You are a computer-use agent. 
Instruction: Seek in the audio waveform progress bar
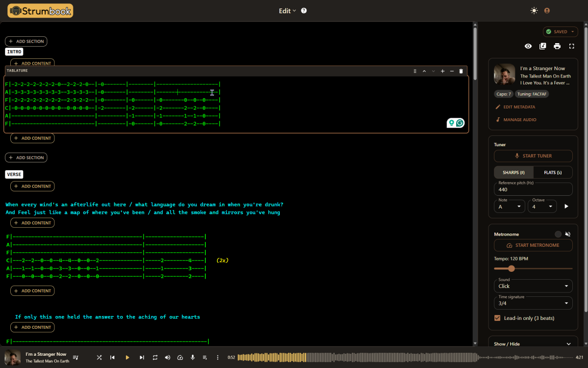tap(405, 358)
